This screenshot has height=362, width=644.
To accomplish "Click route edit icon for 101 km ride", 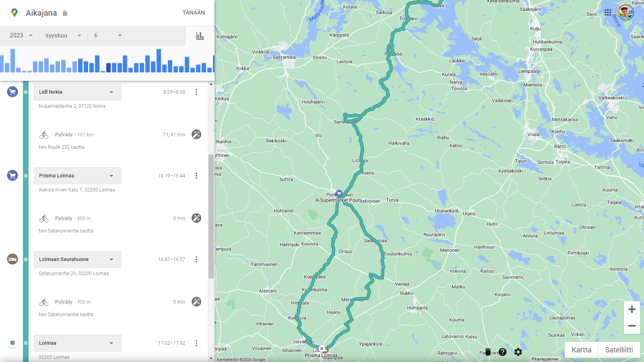I will tap(196, 134).
